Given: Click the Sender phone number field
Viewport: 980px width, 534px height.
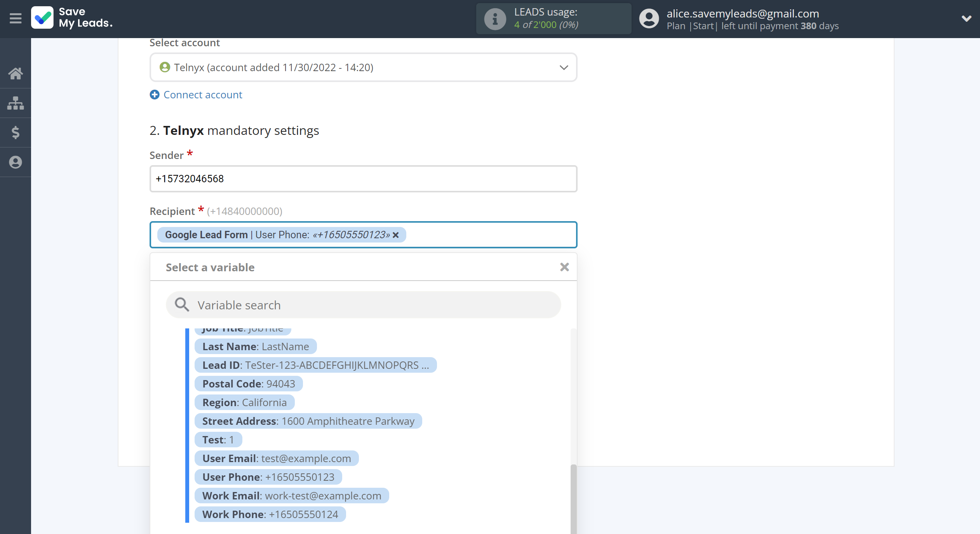Looking at the screenshot, I should (363, 179).
